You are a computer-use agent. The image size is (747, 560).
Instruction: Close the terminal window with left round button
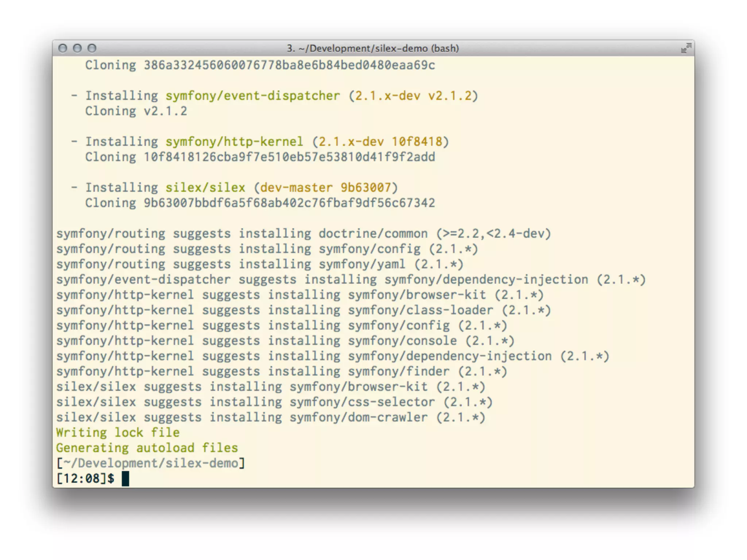pos(63,48)
